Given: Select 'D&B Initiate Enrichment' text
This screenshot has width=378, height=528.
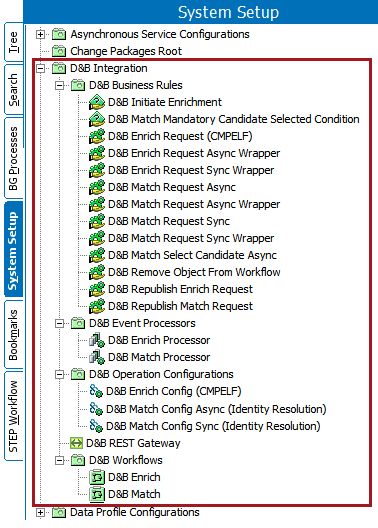Looking at the screenshot, I should (165, 102).
